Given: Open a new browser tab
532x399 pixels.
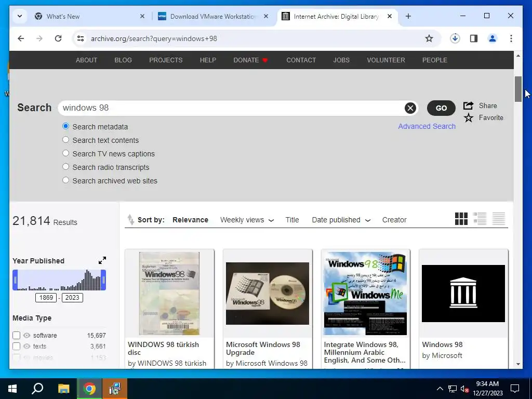Looking at the screenshot, I should coord(408,16).
